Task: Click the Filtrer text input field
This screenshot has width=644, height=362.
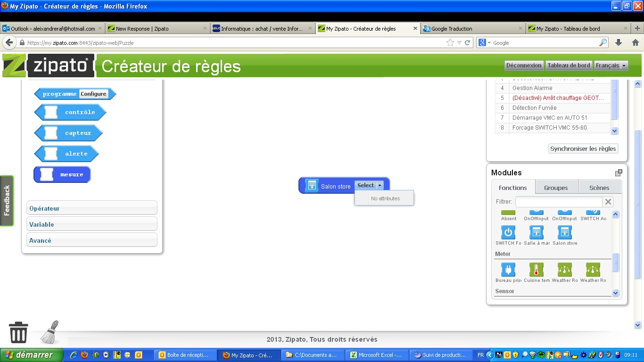Action: tap(558, 202)
